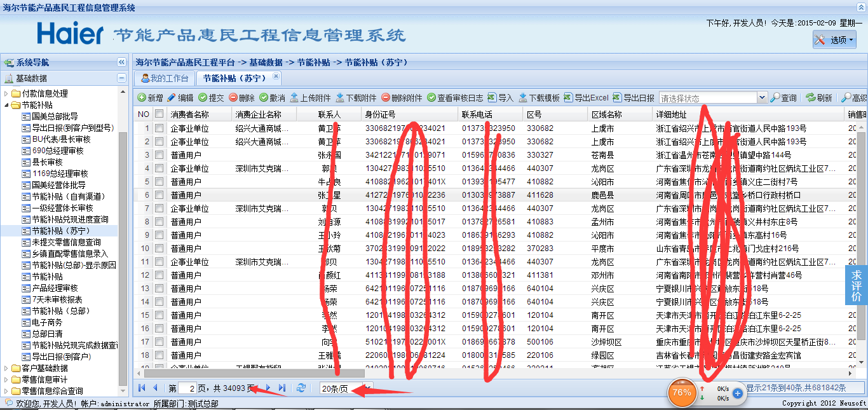
Task: Click the 上传附件 upload button
Action: click(310, 98)
